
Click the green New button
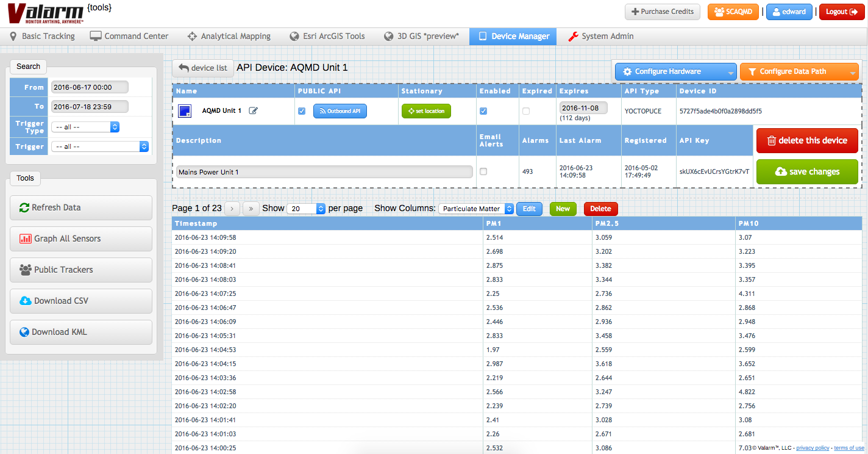(x=563, y=209)
